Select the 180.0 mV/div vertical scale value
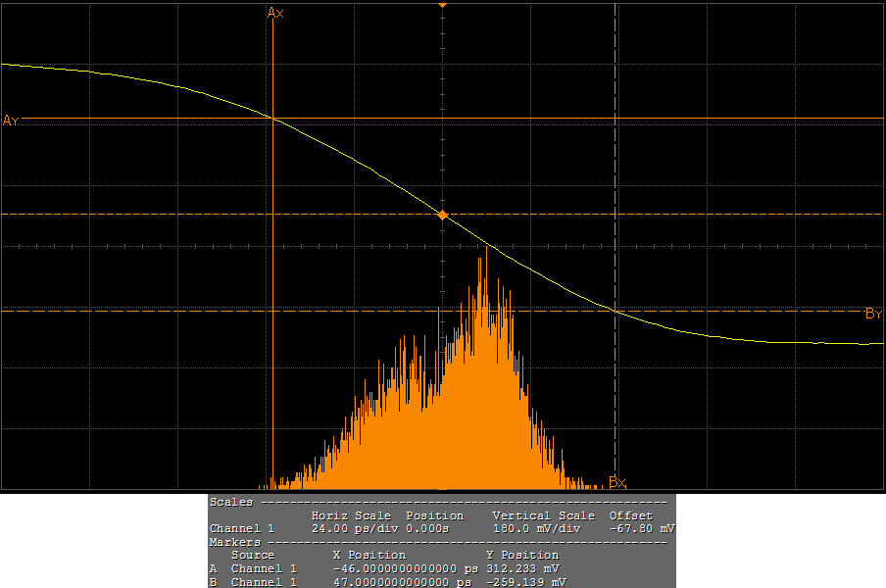886x588 pixels. (537, 528)
